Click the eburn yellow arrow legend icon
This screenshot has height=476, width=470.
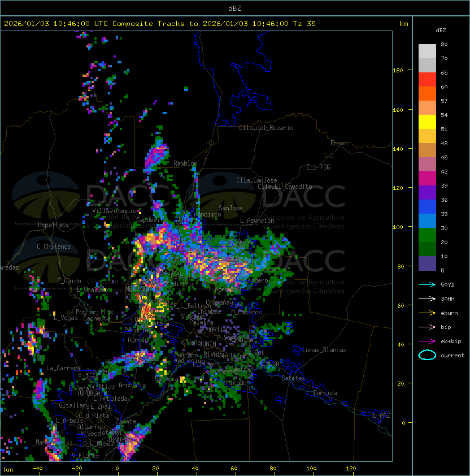[427, 313]
